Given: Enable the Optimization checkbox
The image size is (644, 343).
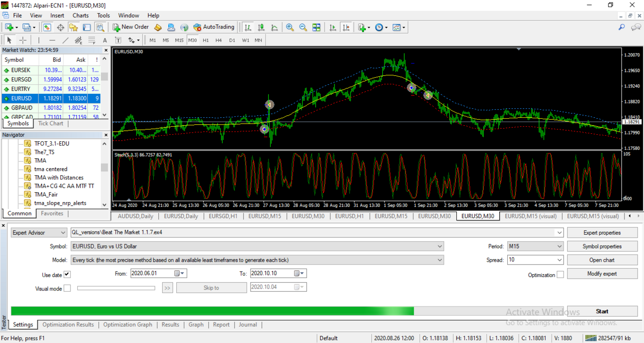Looking at the screenshot, I should (x=560, y=275).
